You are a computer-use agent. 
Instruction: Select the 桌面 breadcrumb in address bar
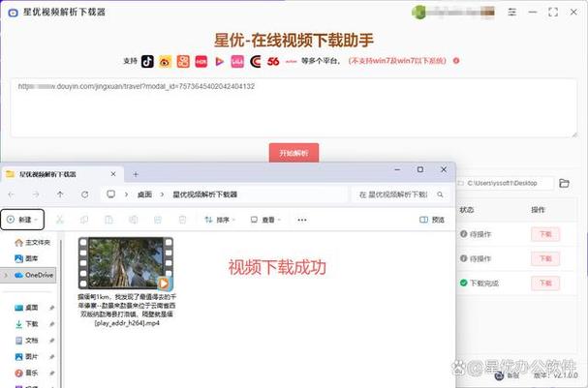tap(143, 194)
